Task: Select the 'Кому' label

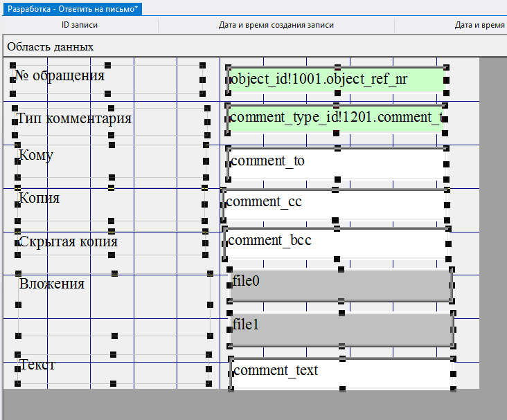Action: 36,155
